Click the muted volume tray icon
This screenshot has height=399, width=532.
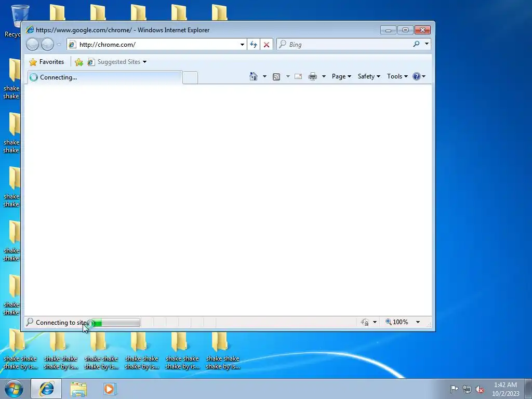(x=480, y=389)
